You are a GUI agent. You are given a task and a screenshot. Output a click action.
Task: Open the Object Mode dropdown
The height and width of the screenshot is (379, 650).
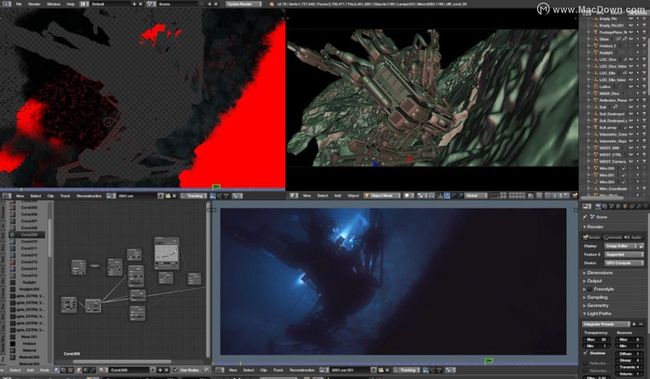tap(382, 195)
